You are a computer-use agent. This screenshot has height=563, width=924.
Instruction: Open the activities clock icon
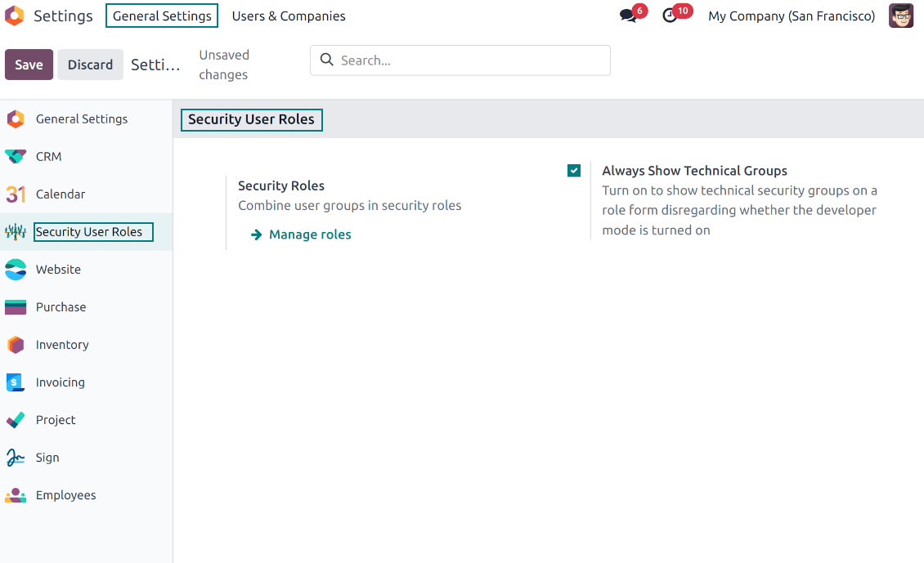tap(671, 16)
